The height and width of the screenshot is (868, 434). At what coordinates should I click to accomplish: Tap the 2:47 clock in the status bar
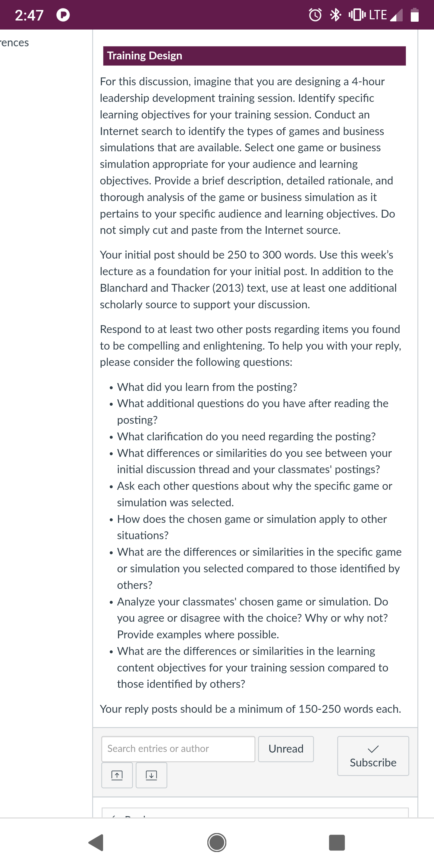click(x=29, y=15)
